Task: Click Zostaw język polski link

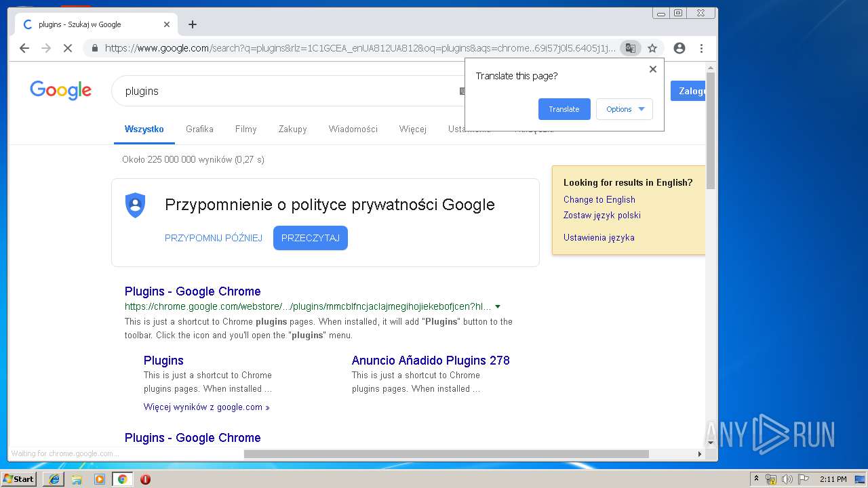Action: pos(602,215)
